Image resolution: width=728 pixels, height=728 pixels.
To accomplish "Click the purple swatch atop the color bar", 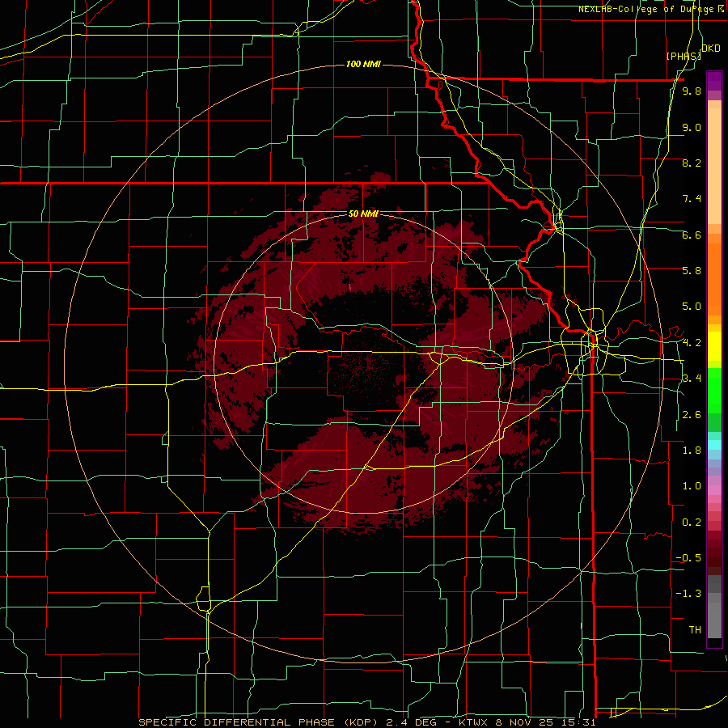I will click(x=714, y=81).
